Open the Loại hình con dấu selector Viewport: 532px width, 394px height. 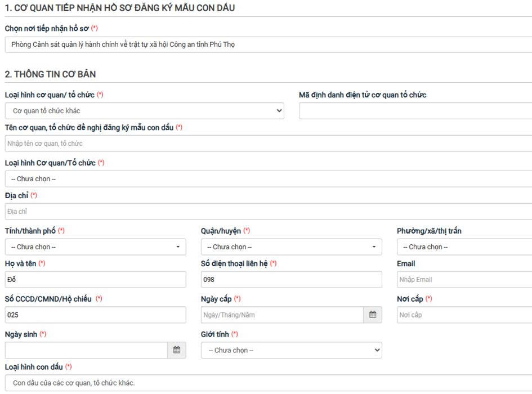[268, 383]
